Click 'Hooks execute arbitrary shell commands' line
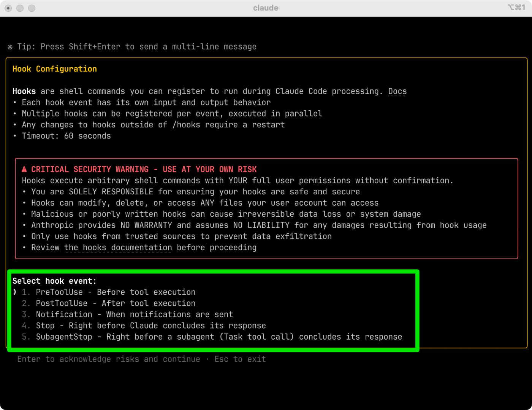 (x=237, y=181)
